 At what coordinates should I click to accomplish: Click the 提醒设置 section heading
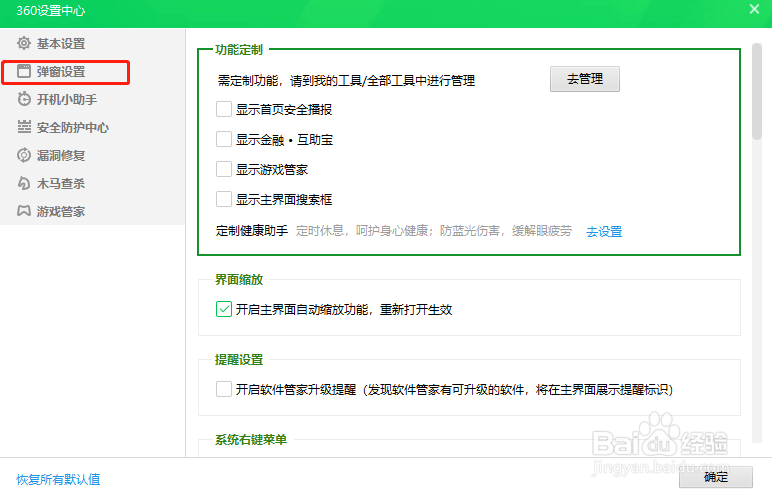click(x=239, y=360)
